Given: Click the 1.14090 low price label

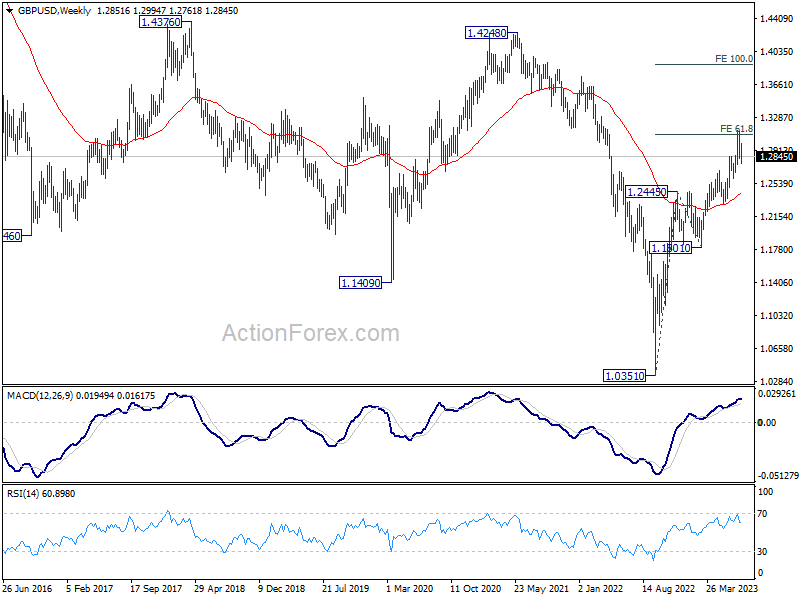Looking at the screenshot, I should coord(360,283).
